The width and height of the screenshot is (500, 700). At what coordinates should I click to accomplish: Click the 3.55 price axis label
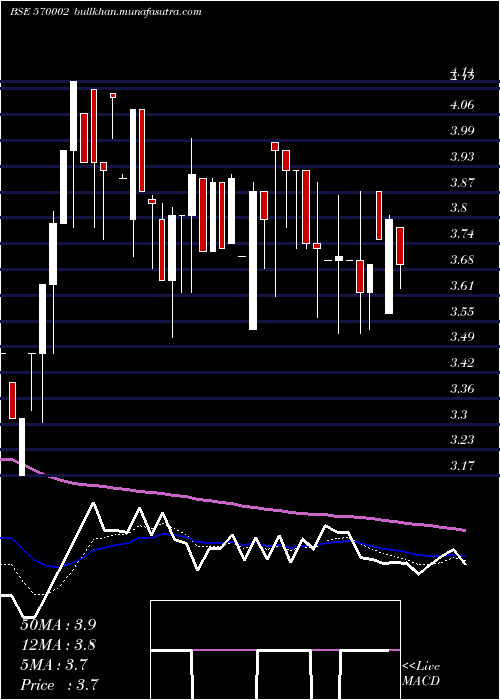tap(462, 311)
